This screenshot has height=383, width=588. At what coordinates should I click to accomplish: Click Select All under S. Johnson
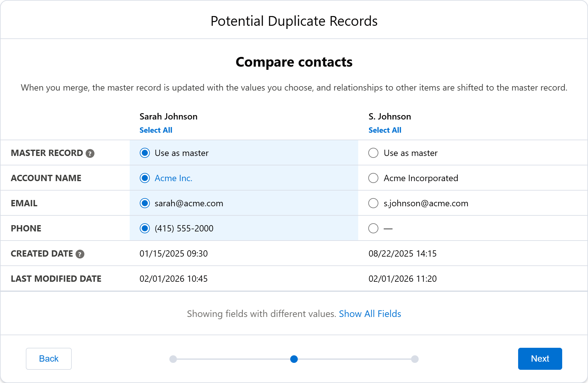pyautogui.click(x=385, y=130)
